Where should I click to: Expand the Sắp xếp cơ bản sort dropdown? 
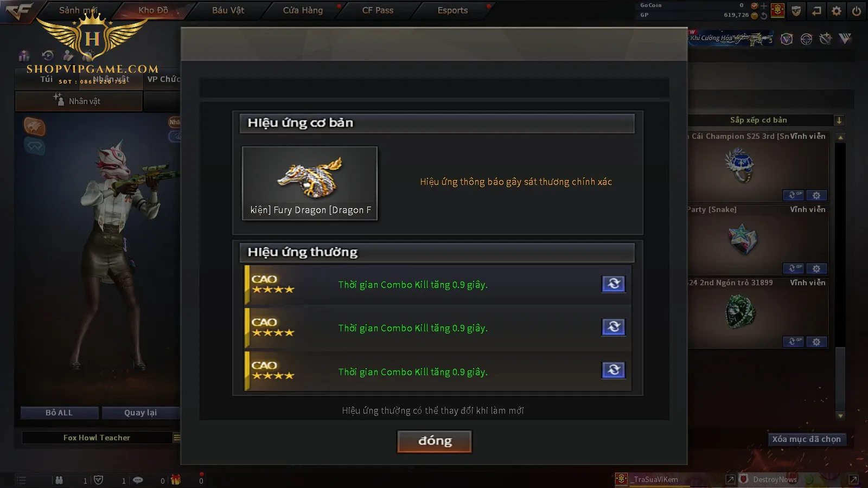point(839,120)
